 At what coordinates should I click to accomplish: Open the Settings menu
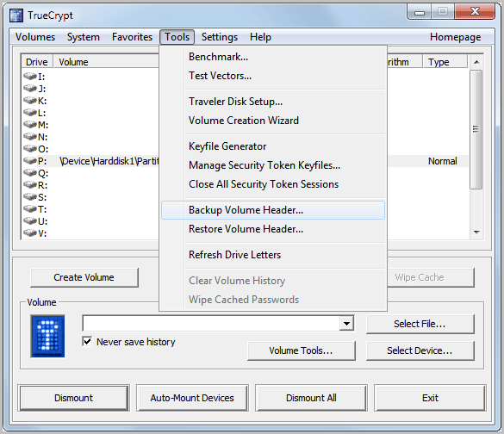click(220, 37)
